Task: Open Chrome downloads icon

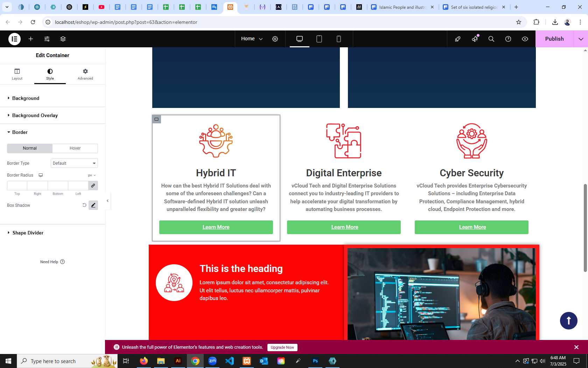Action: click(x=555, y=22)
